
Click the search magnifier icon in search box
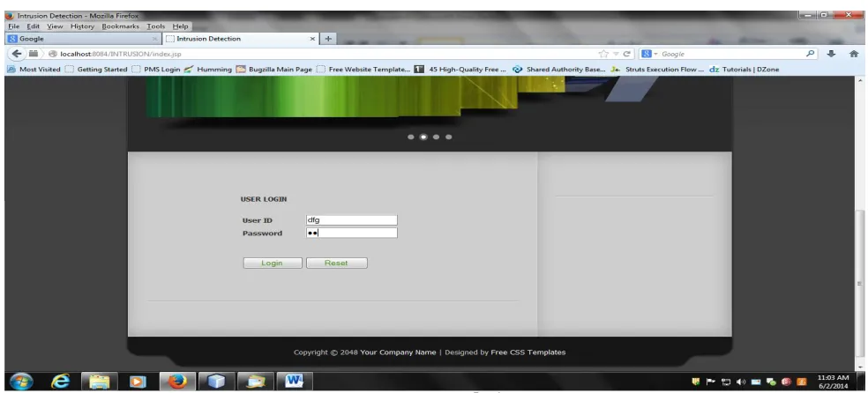(810, 54)
